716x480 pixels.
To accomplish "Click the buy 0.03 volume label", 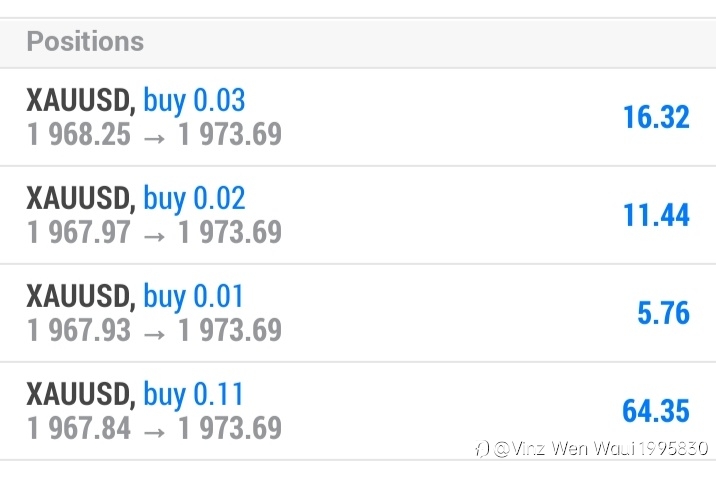I will click(x=194, y=100).
